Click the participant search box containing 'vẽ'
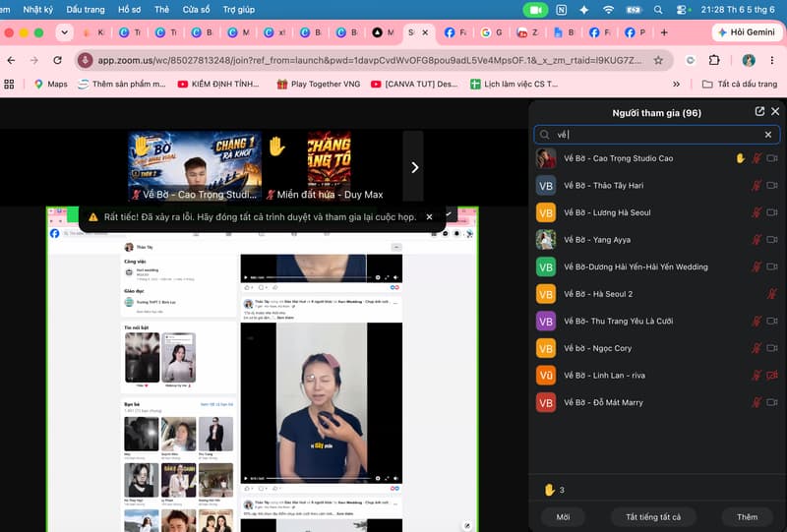787x532 pixels. click(656, 135)
